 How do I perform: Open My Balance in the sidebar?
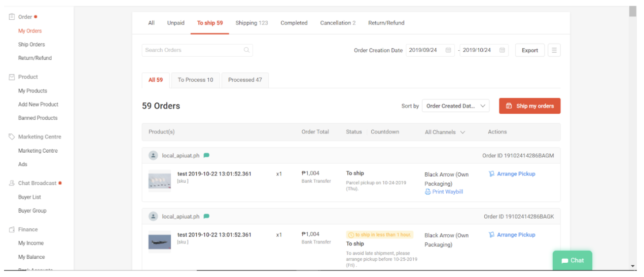tap(31, 257)
